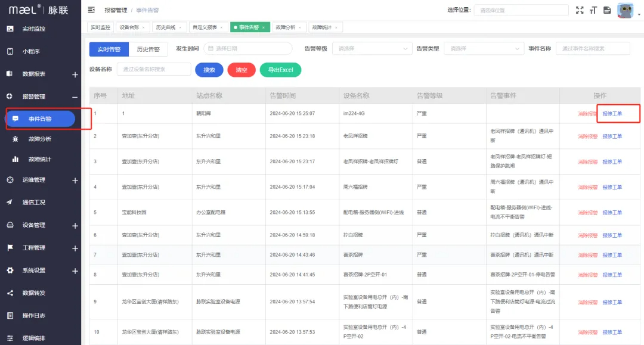The height and width of the screenshot is (345, 644).
Task: Click 消除报警 in row 10
Action: pos(588,332)
